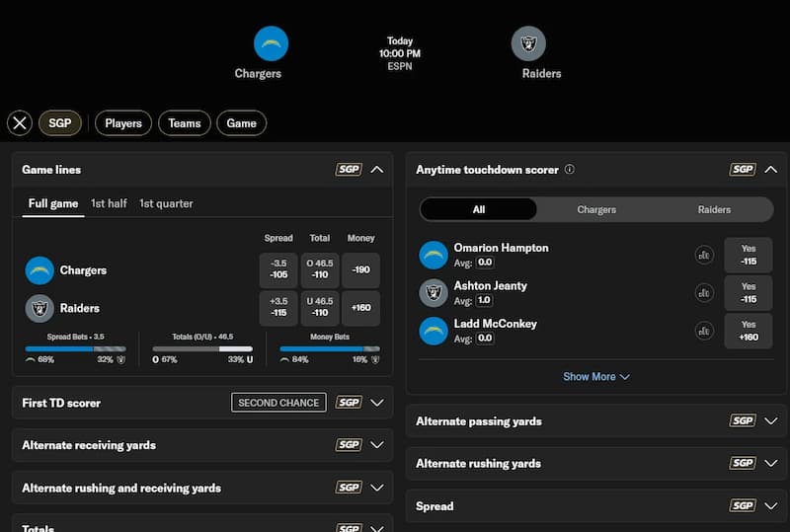Select the Teams filter pill
This screenshot has width=790, height=532.
[185, 123]
